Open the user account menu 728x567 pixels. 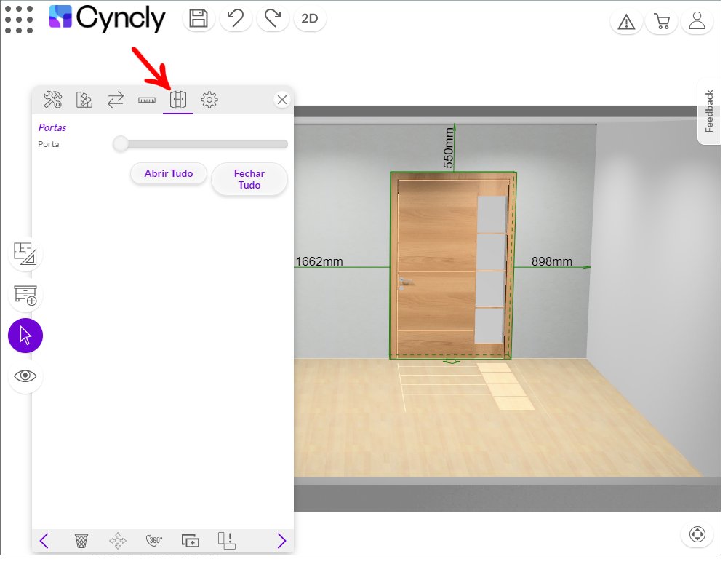[x=697, y=21]
